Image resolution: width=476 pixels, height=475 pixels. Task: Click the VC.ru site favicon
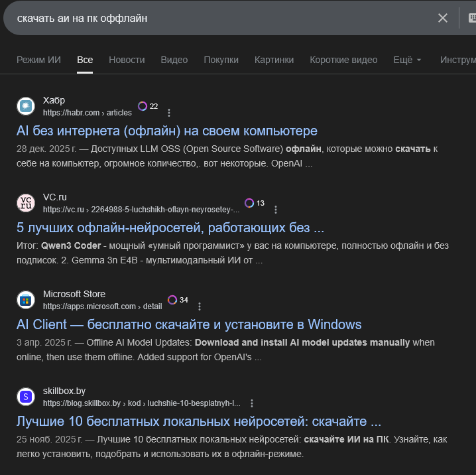pos(26,203)
